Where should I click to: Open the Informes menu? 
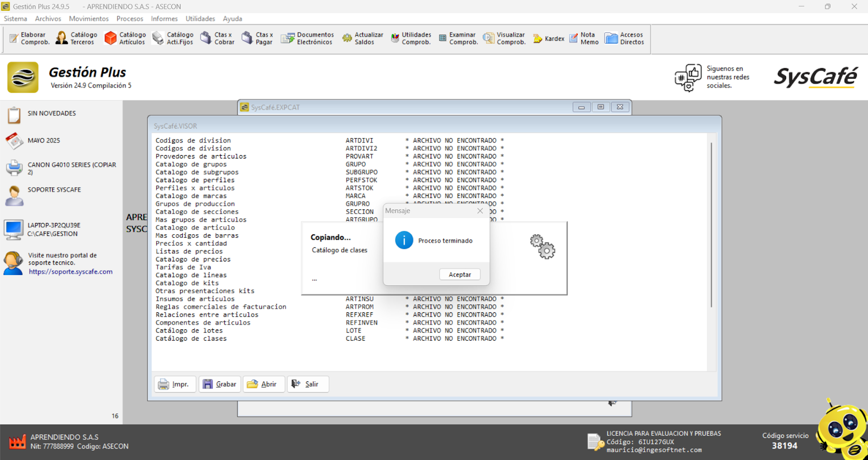pyautogui.click(x=164, y=18)
